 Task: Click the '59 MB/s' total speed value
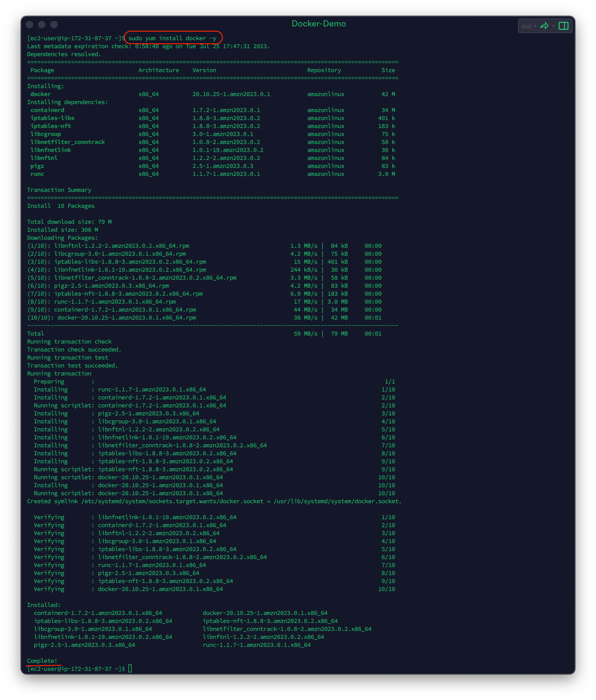(x=306, y=334)
